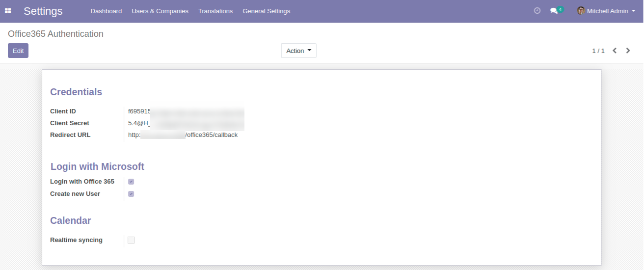Screen dimensions: 644x270
Task: Open the Dashboard menu item
Action: (x=106, y=11)
